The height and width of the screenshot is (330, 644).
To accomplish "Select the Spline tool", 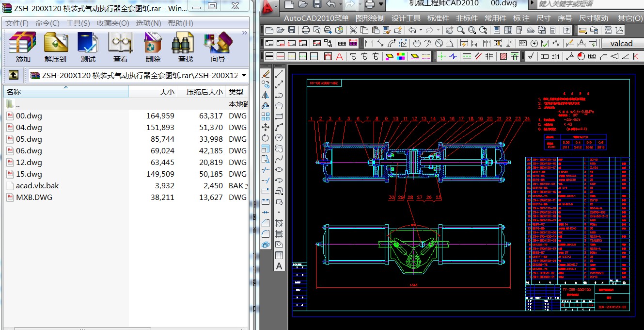I will [279, 159].
